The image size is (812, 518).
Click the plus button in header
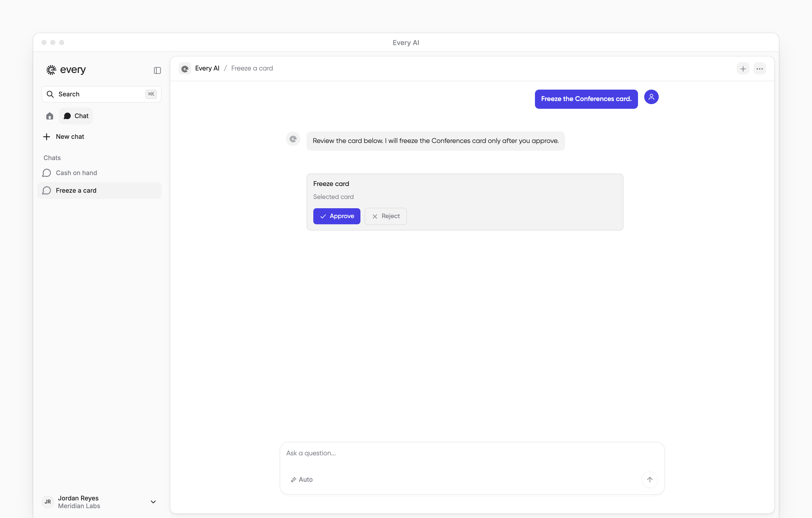743,69
